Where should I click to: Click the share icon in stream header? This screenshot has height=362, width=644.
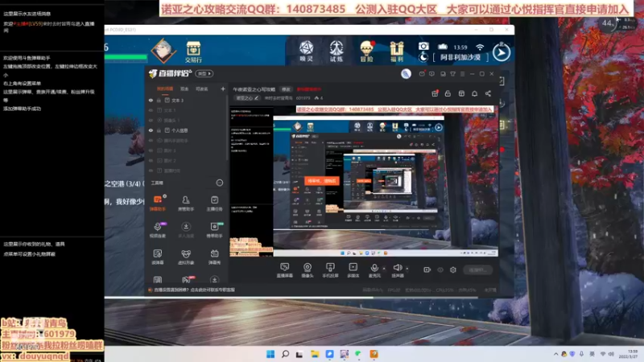point(488,93)
